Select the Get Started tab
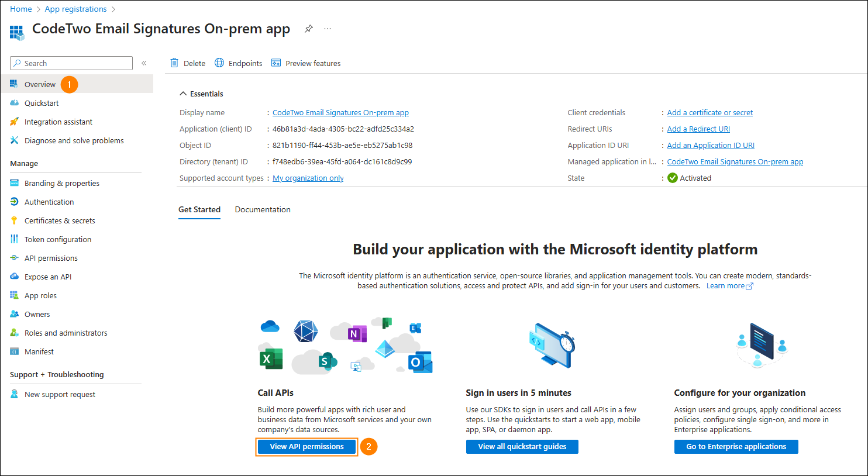 tap(199, 209)
